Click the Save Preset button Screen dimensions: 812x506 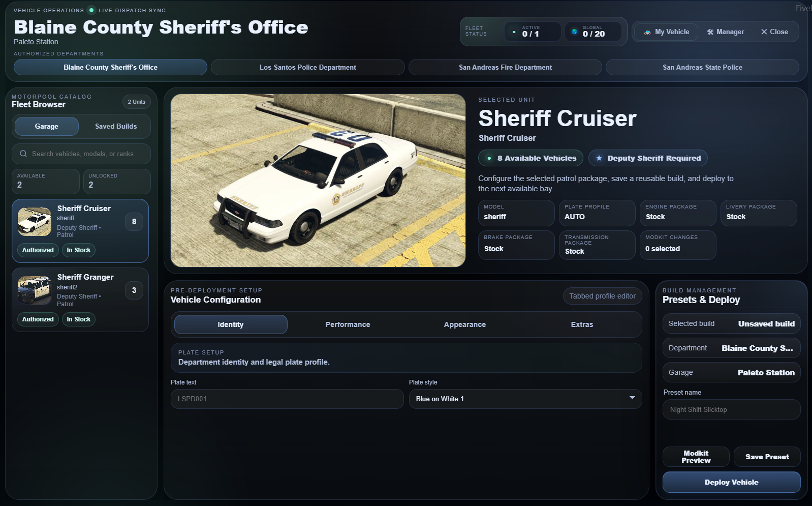pos(767,457)
